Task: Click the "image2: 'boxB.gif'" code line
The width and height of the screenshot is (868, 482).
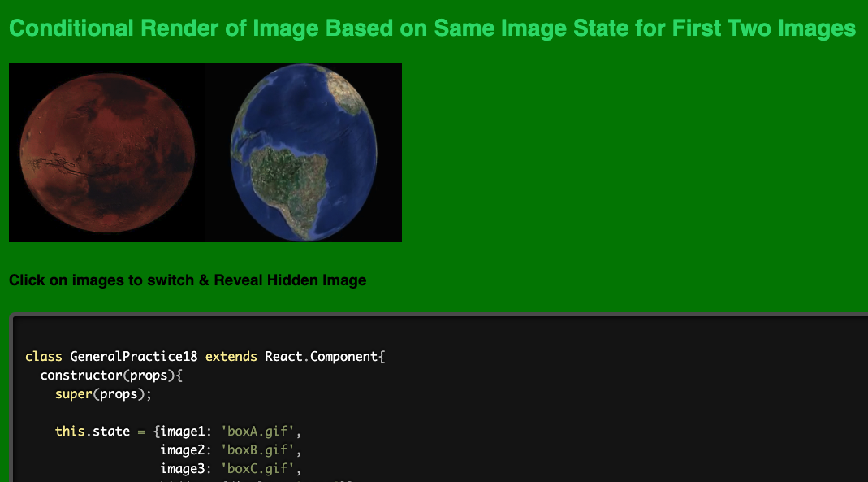Action: click(x=231, y=449)
